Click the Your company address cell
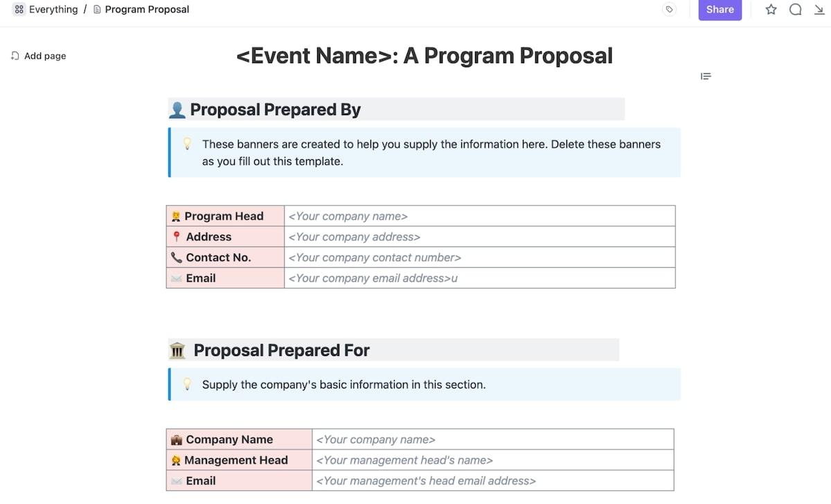 479,237
